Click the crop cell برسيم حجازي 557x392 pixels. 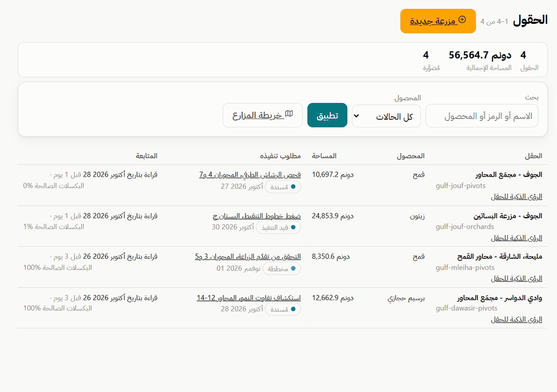406,298
